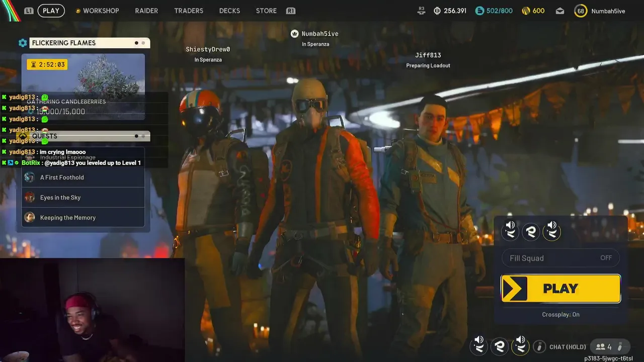Click the gold tokens icon beside 600
Image resolution: width=644 pixels, height=362 pixels.
pos(525,11)
